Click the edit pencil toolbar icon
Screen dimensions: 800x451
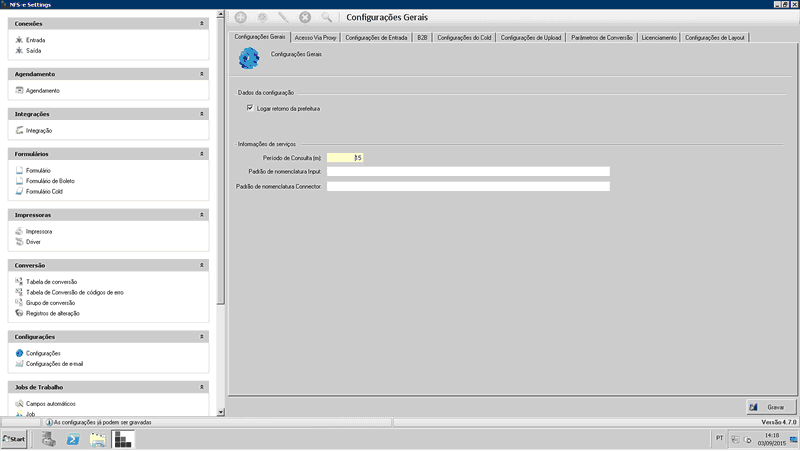pos(283,17)
